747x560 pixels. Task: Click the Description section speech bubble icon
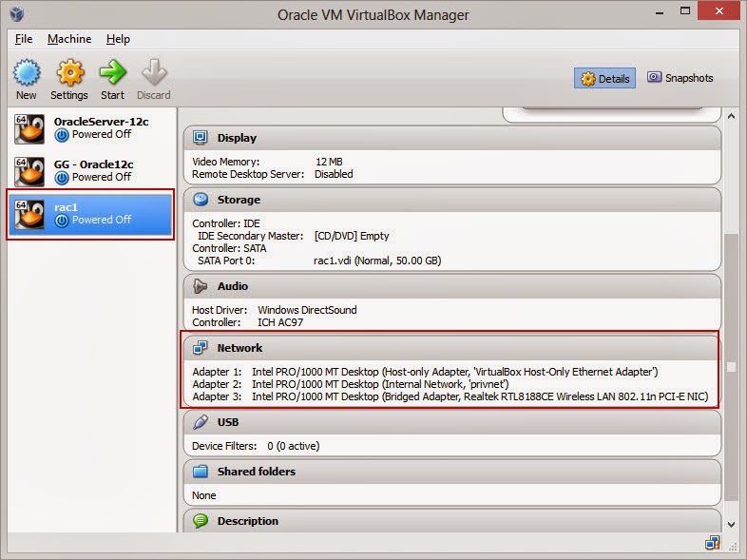201,521
